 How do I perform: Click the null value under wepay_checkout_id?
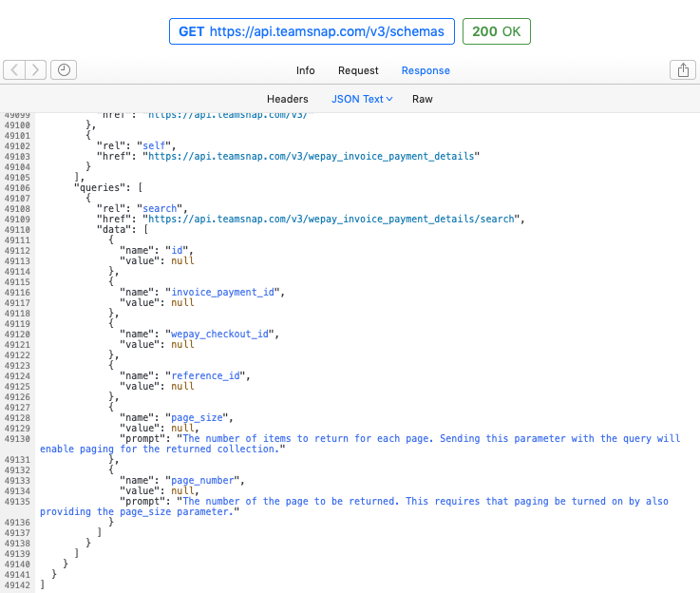click(182, 345)
